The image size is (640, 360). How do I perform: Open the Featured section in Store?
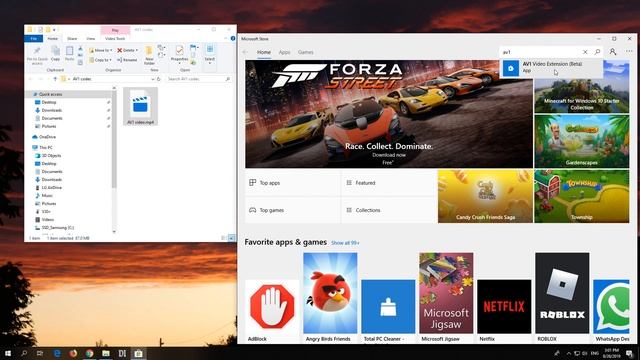[389, 183]
